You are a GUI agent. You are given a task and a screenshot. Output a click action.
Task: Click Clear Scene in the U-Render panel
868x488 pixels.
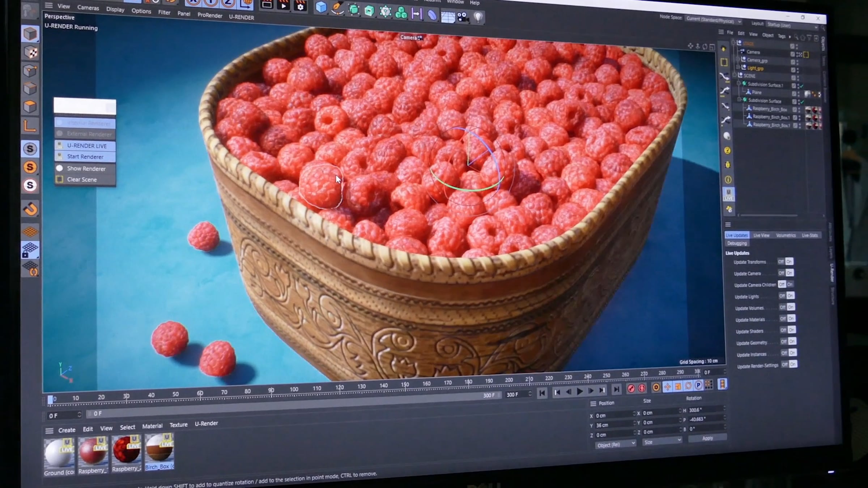85,179
